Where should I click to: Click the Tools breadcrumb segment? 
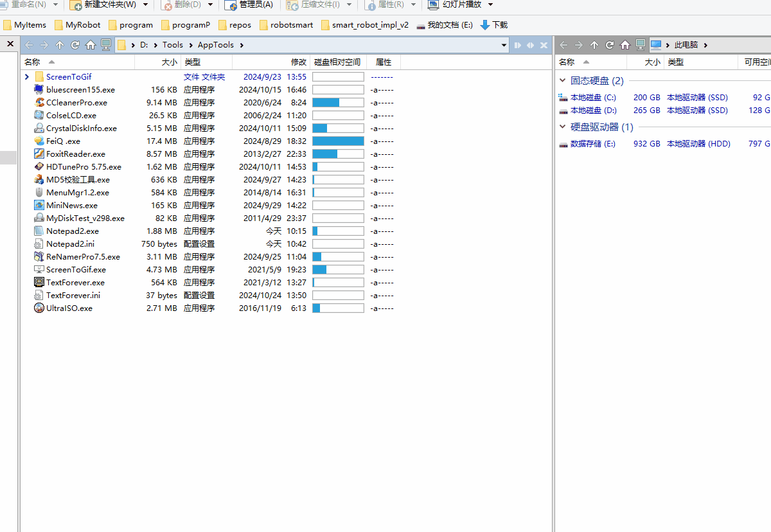tap(173, 45)
